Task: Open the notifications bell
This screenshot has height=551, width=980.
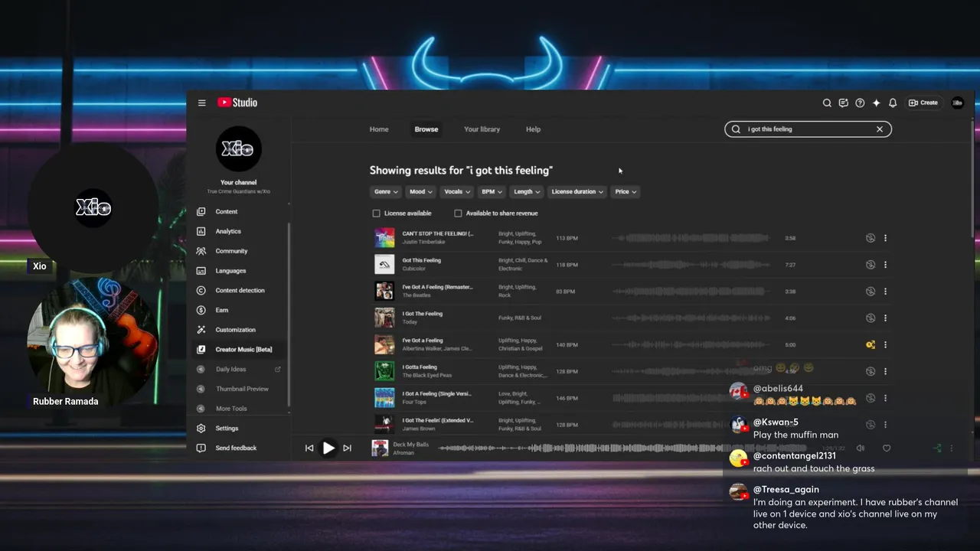Action: 893,103
